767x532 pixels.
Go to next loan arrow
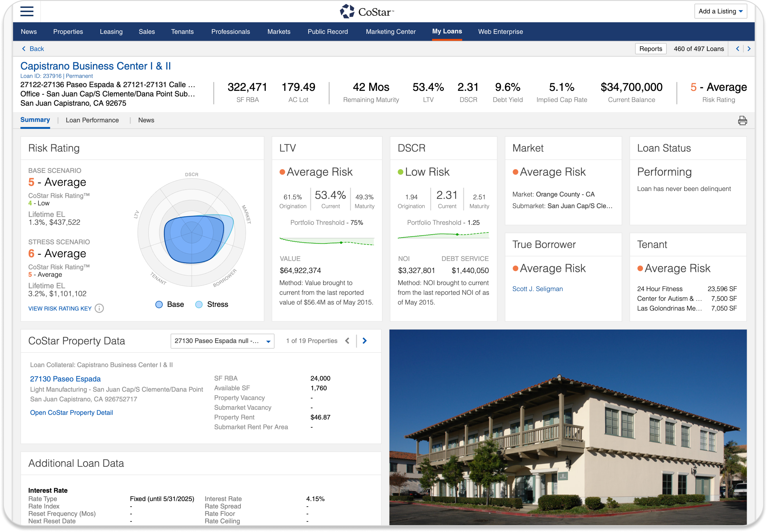(749, 49)
